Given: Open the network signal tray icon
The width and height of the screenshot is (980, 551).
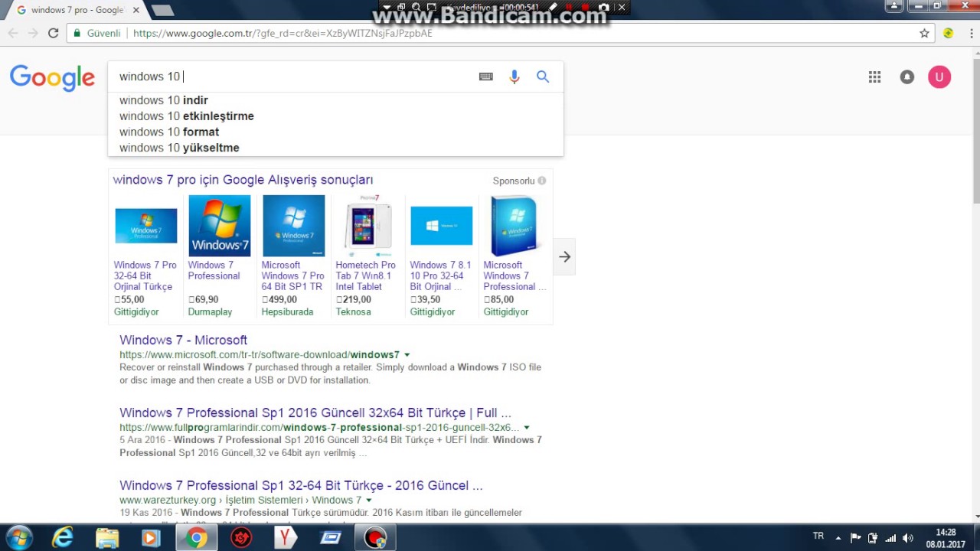Looking at the screenshot, I should (890, 538).
